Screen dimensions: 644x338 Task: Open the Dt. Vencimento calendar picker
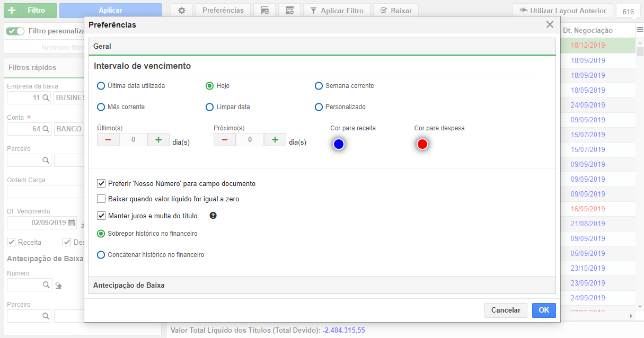coord(72,223)
